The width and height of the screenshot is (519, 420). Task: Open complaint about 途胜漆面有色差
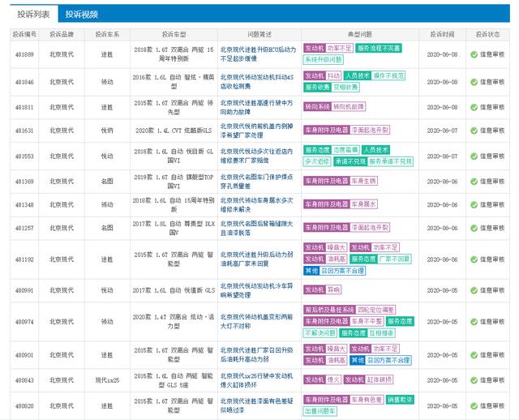click(256, 405)
